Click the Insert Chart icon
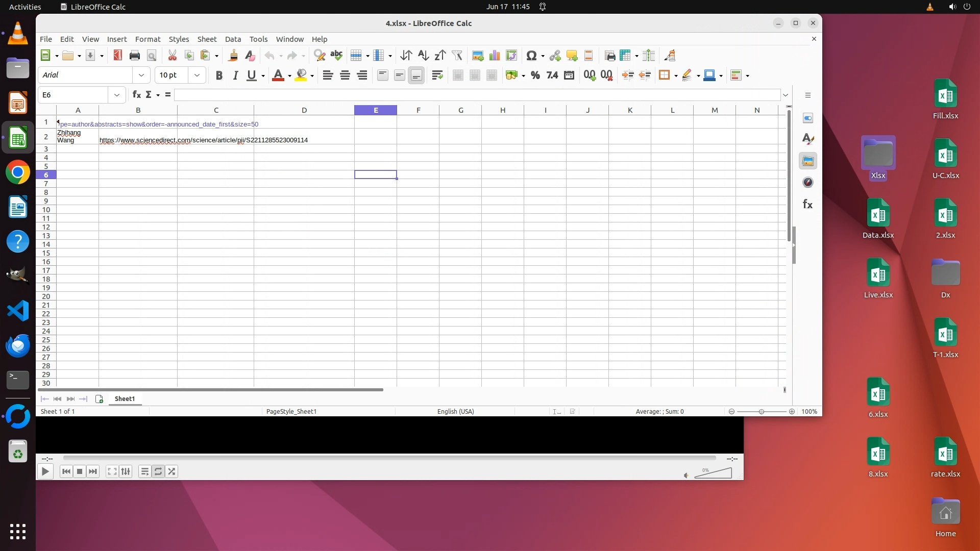The width and height of the screenshot is (980, 551). point(495,56)
